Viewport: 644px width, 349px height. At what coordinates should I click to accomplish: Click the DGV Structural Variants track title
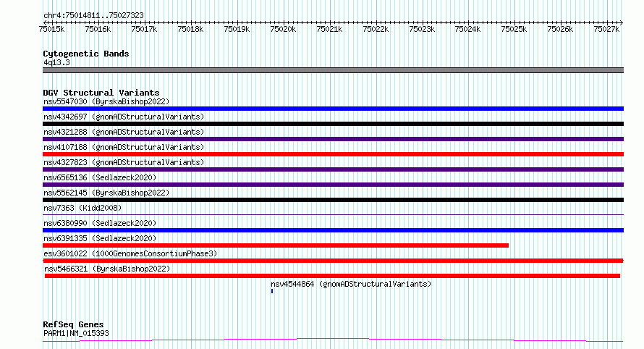(x=101, y=93)
